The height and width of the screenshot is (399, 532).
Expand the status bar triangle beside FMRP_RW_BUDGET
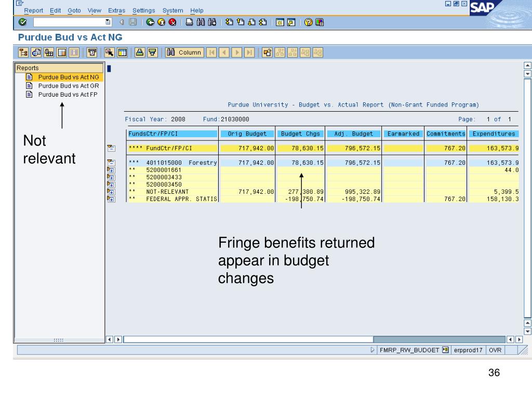point(373,350)
